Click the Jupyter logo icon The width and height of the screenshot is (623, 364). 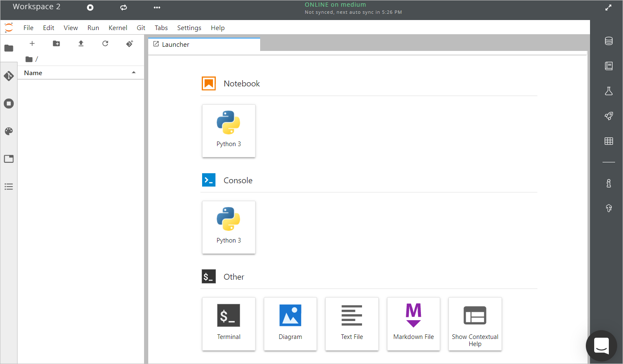tap(9, 28)
